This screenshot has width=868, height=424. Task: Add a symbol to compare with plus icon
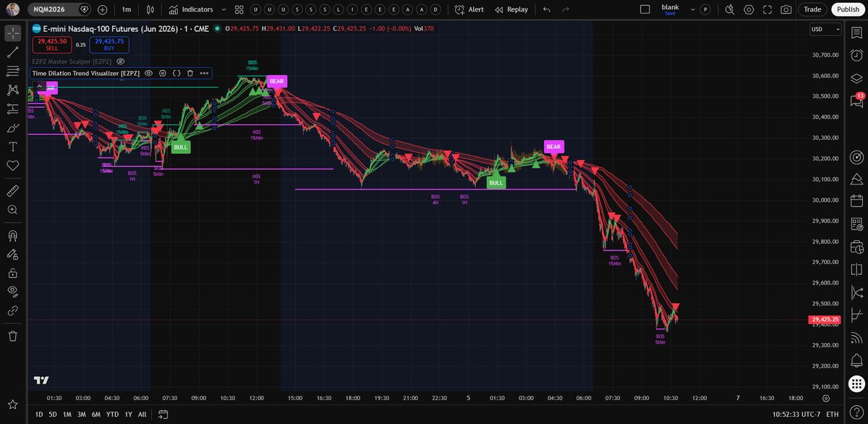click(103, 9)
